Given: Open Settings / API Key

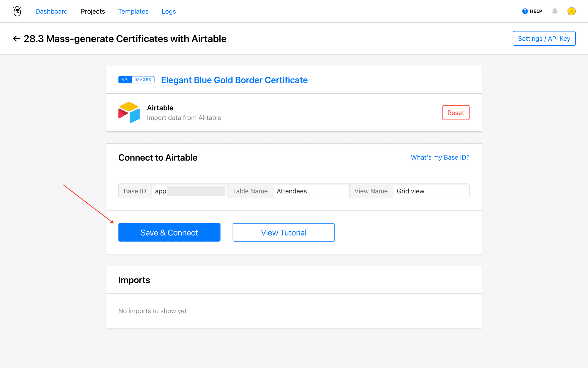Looking at the screenshot, I should click(x=544, y=38).
